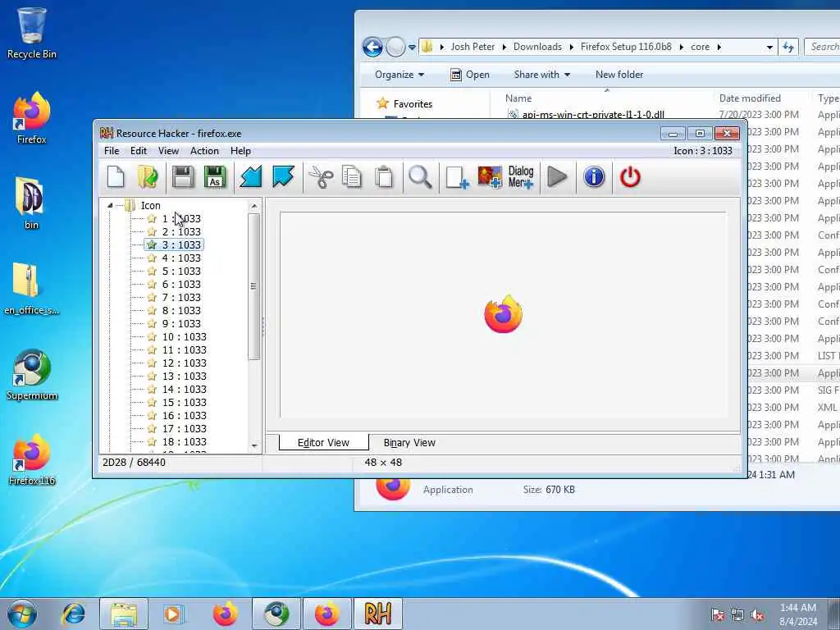Image resolution: width=840 pixels, height=630 pixels.
Task: Click the Find magnifier icon
Action: click(x=420, y=177)
